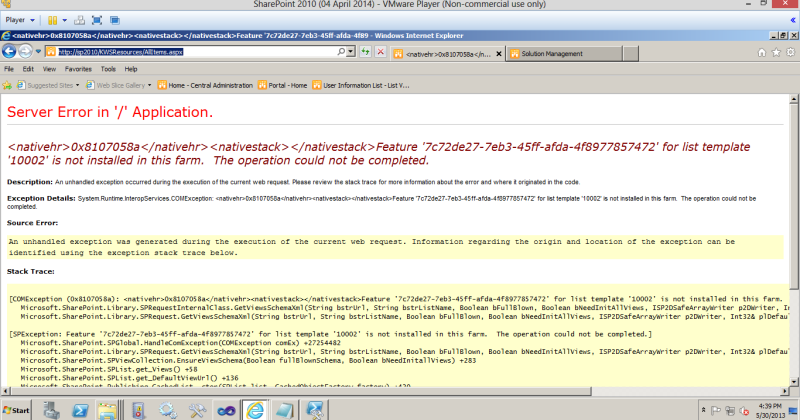Open the Portal - Home favorite

click(283, 85)
